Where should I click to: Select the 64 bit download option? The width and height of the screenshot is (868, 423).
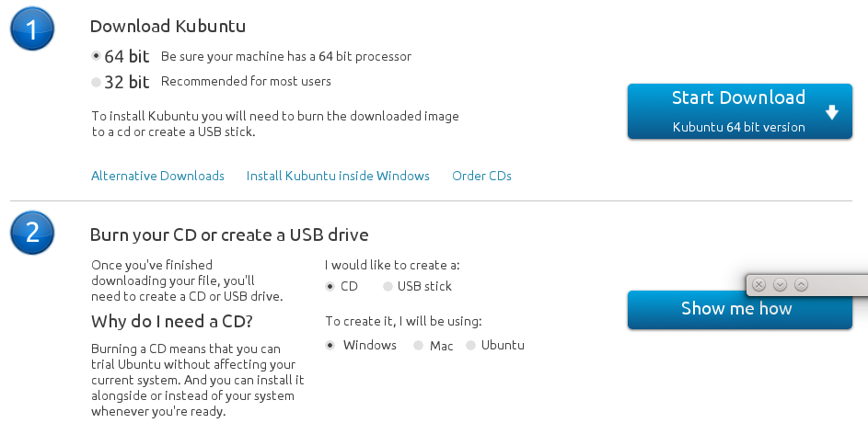coord(97,56)
